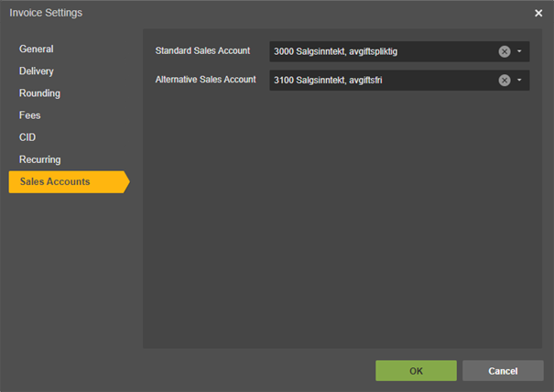Viewport: 554px width, 392px height.
Task: Click the Invoice Settings title bar text
Action: pyautogui.click(x=46, y=13)
